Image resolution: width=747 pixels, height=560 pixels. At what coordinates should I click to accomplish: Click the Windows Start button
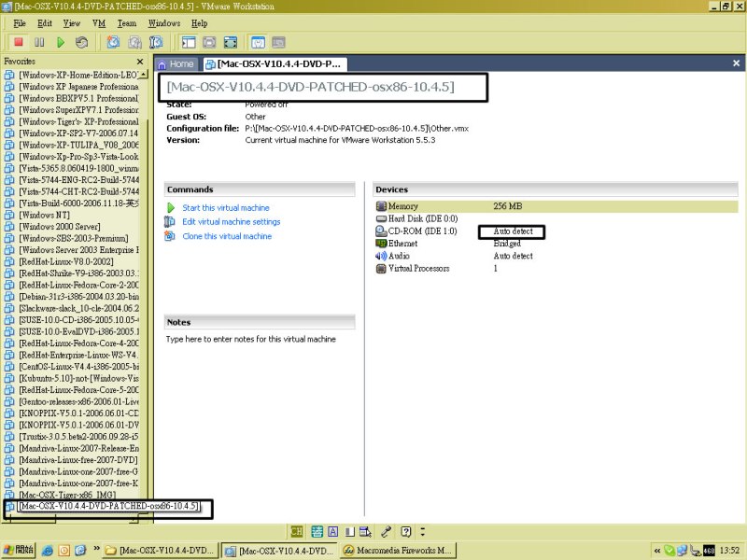(18, 551)
